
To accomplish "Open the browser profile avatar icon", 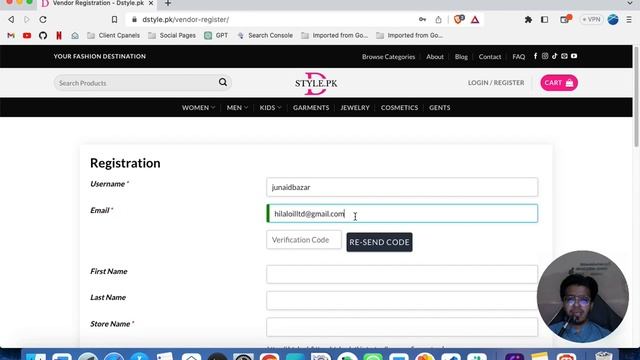I will click(x=613, y=20).
